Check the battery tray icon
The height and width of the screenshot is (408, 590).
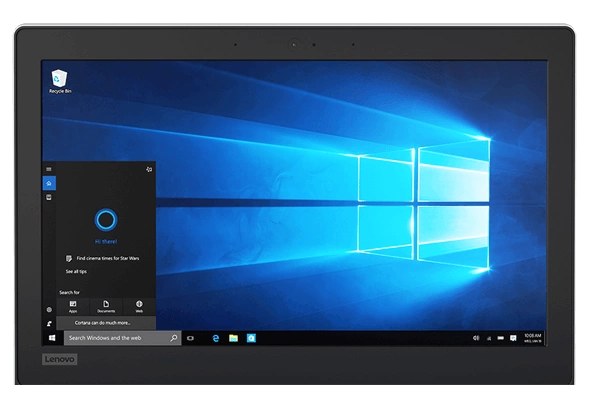click(x=500, y=338)
